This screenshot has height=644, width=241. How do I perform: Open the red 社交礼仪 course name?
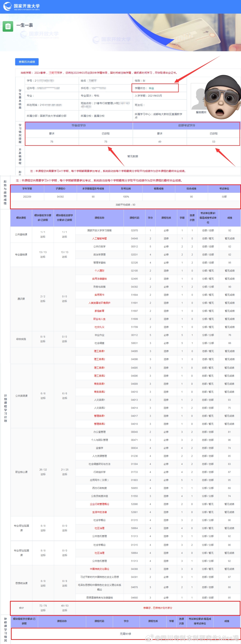point(99,327)
